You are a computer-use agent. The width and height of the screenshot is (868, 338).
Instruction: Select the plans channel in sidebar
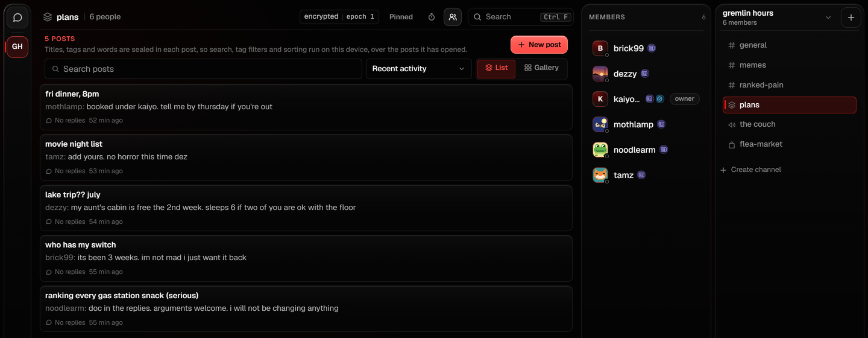[x=790, y=105]
